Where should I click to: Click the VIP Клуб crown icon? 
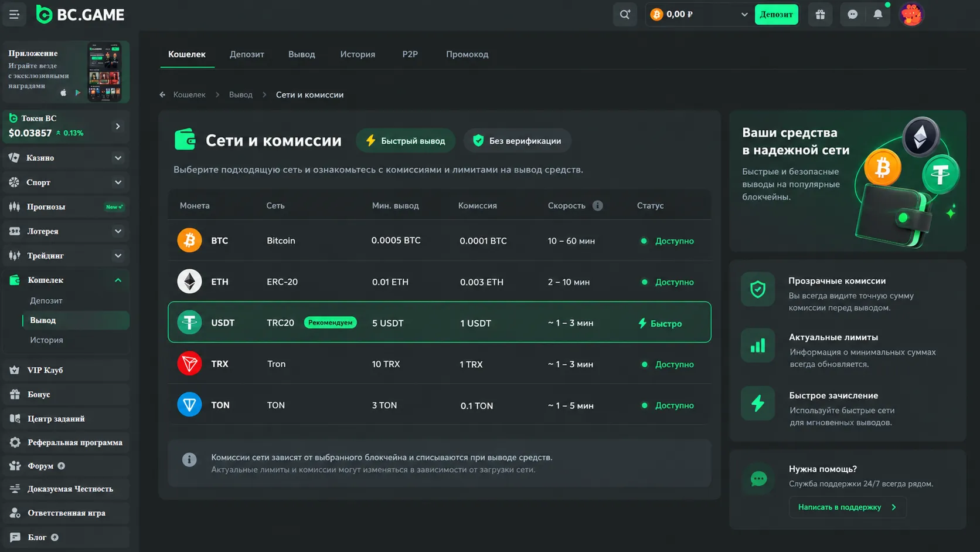[15, 370]
